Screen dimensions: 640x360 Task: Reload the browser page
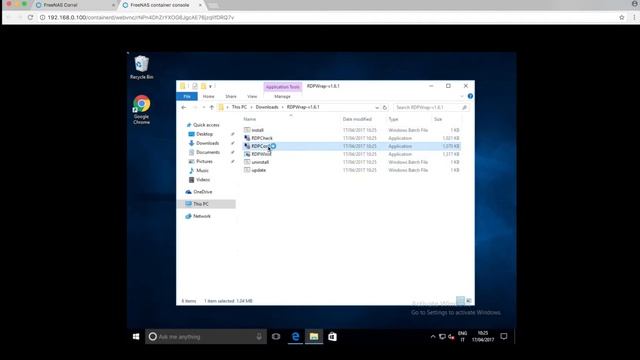[30, 18]
